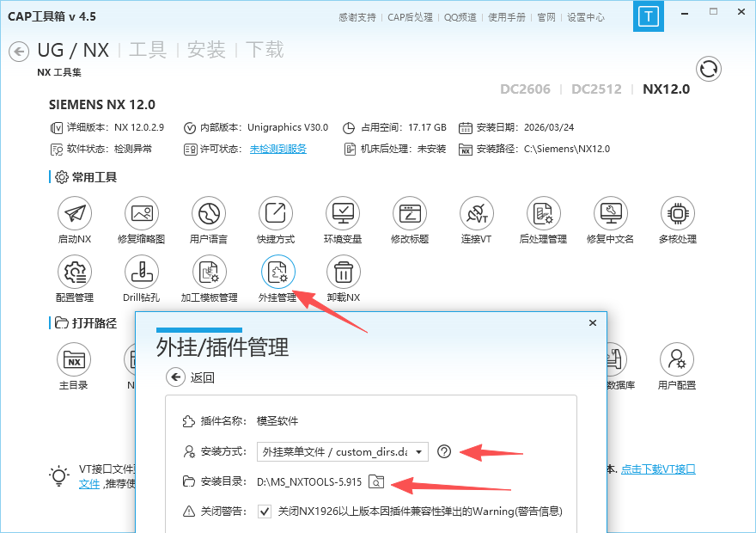Image resolution: width=756 pixels, height=533 pixels.
Task: Click the install path D:\MS_NXTOOLS-5.915 text
Action: tap(309, 482)
